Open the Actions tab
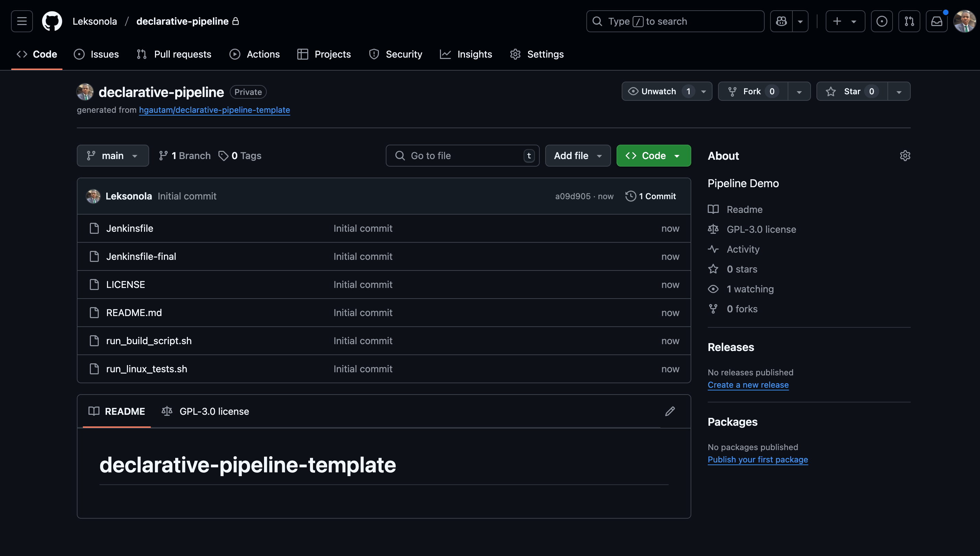Image resolution: width=980 pixels, height=556 pixels. (254, 54)
